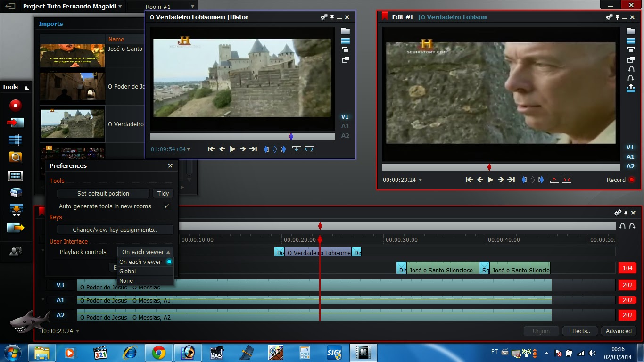Open the Project Tuto Fernando Magaldi dropdown
644x362 pixels.
coord(72,7)
